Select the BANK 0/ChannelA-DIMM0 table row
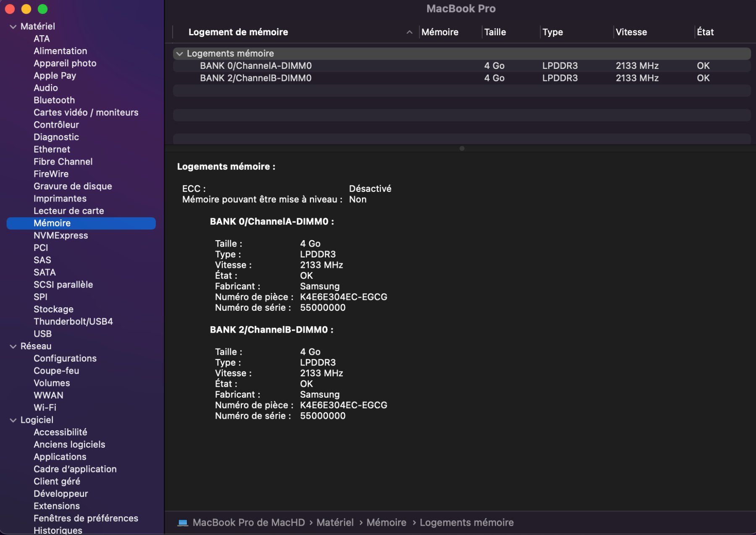This screenshot has width=756, height=535. pyautogui.click(x=462, y=66)
